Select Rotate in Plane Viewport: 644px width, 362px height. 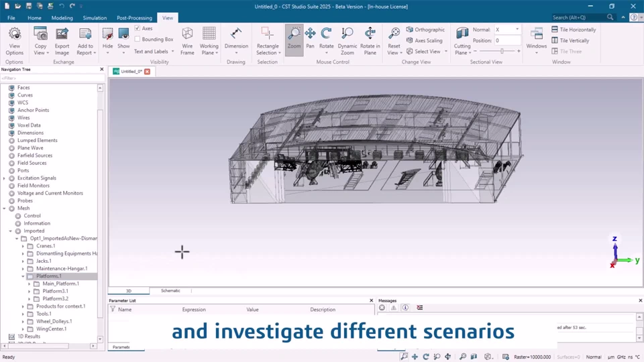coord(370,41)
